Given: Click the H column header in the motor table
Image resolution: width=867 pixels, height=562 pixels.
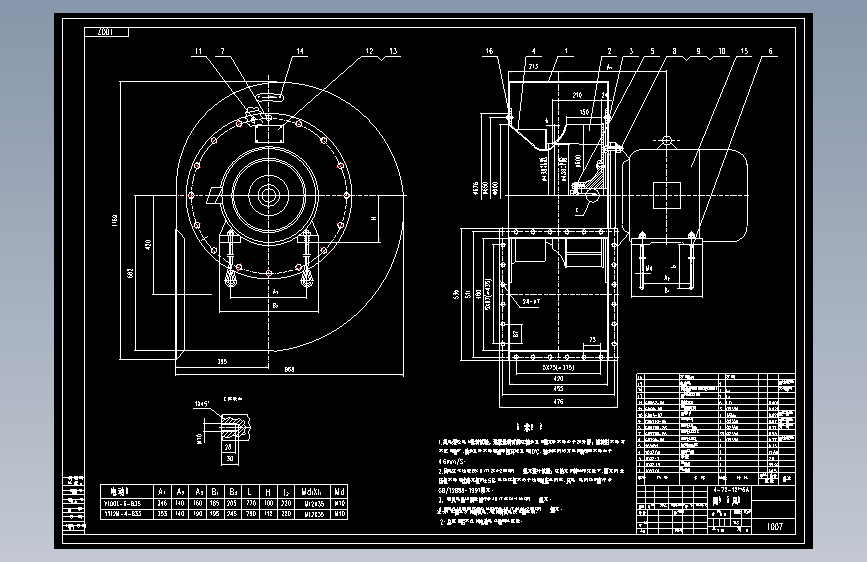Looking at the screenshot, I should 268,491.
